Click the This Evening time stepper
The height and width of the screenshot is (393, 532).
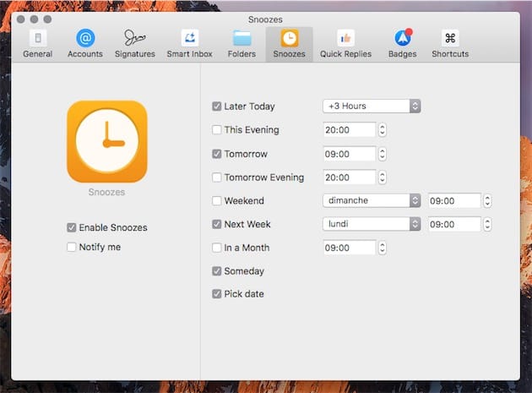pos(383,130)
